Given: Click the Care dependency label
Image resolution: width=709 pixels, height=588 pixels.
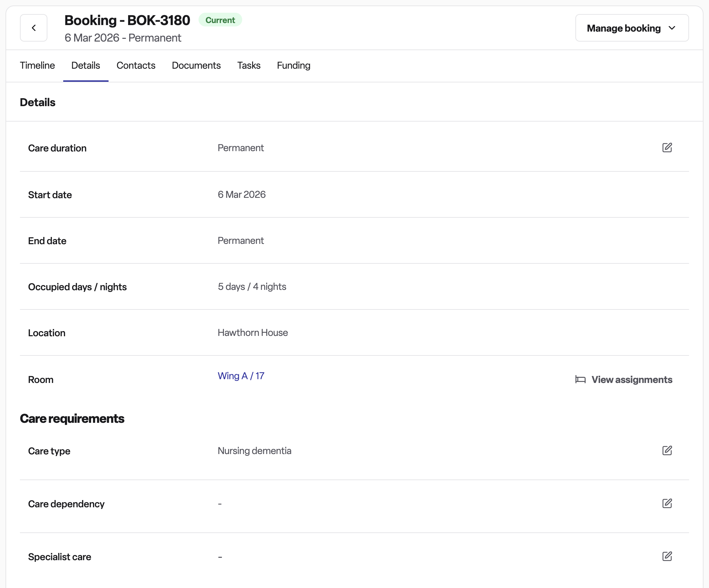Looking at the screenshot, I should click(66, 504).
